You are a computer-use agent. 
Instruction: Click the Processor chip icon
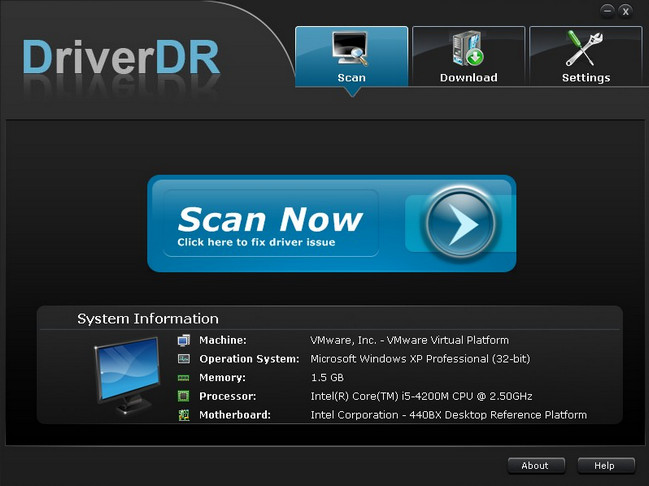click(x=184, y=396)
